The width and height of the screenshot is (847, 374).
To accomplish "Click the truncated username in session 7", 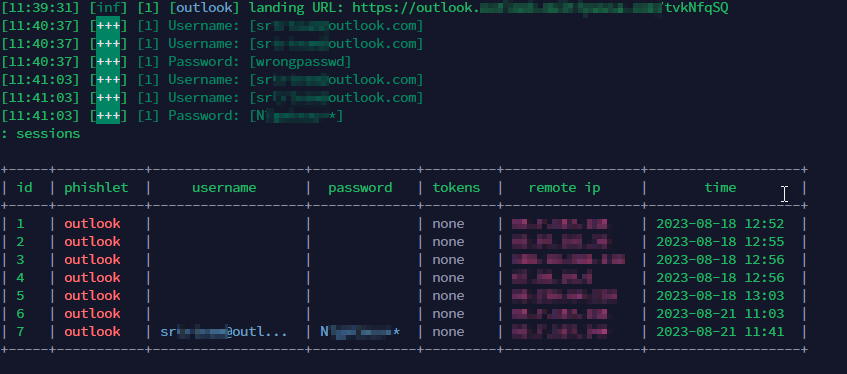I will tap(224, 331).
